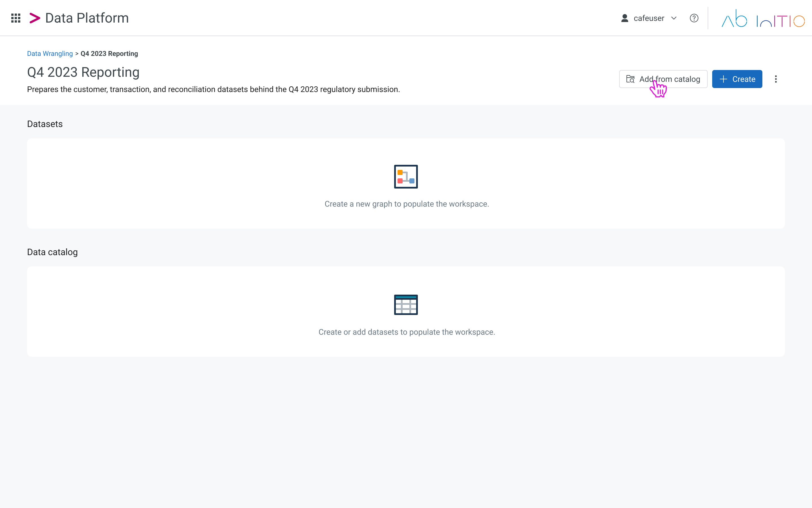Click the graph icon in Datasets panel
Image resolution: width=812 pixels, height=508 pixels.
[x=406, y=177]
